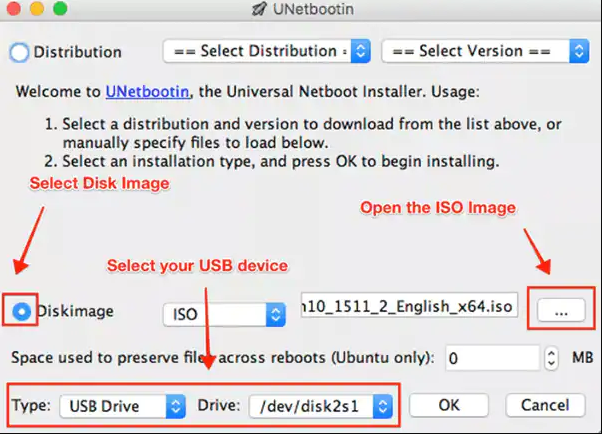This screenshot has width=602, height=434.
Task: Click the OK button
Action: tap(449, 405)
